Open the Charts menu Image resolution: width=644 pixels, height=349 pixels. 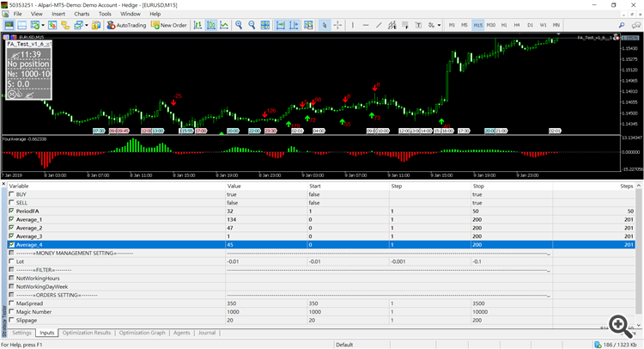click(x=82, y=14)
